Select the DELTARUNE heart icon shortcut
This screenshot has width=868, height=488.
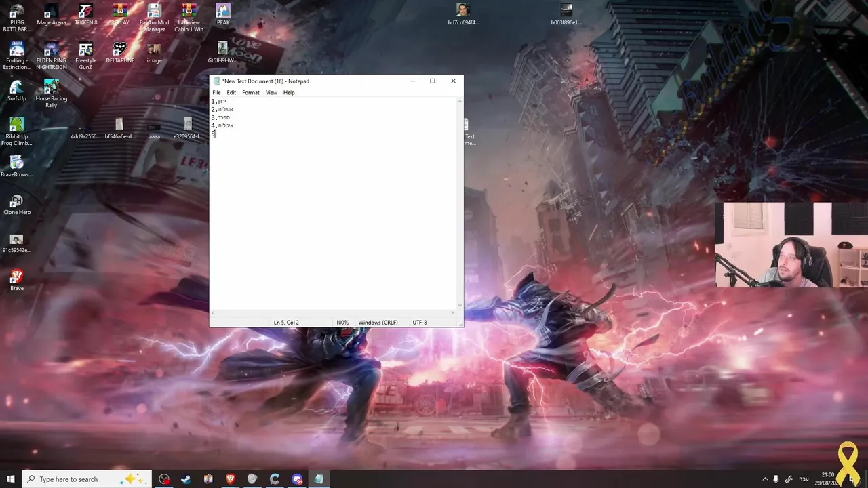[120, 53]
